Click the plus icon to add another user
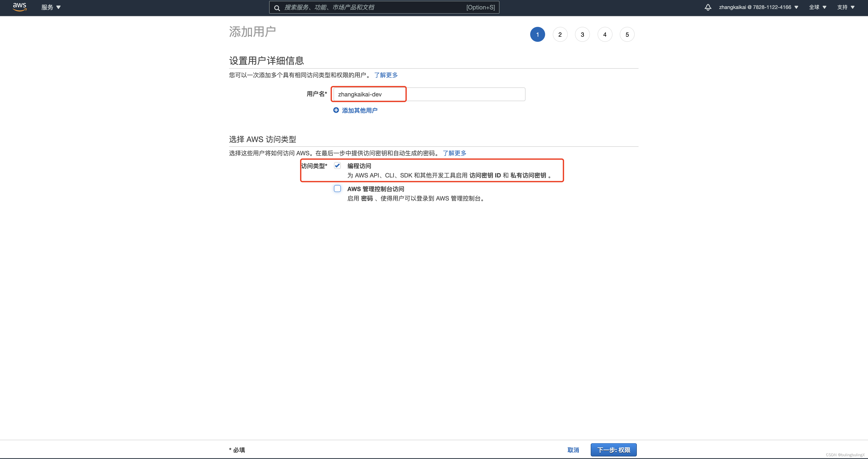Screen dimensions: 868x459 tap(336, 110)
